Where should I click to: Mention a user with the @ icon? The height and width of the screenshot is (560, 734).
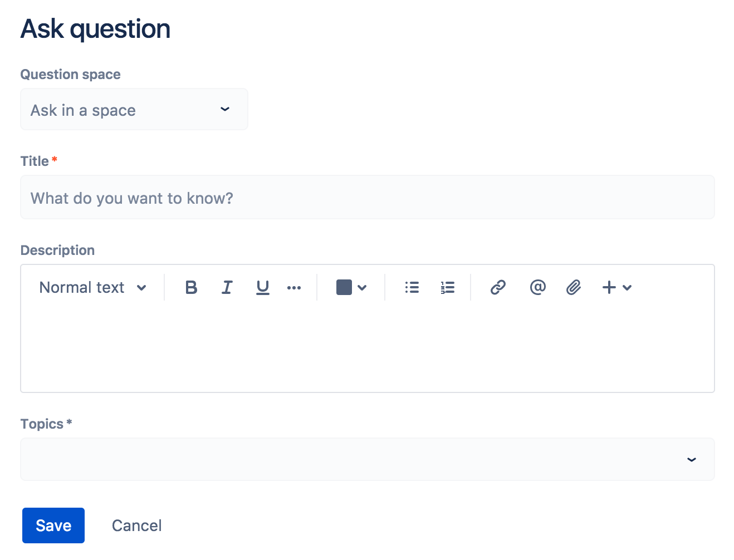click(537, 287)
